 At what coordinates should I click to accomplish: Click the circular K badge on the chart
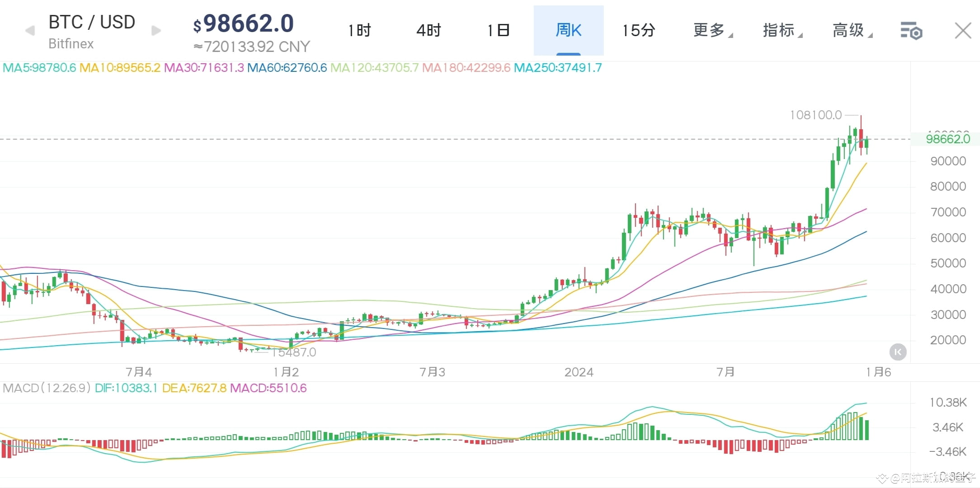pyautogui.click(x=898, y=352)
